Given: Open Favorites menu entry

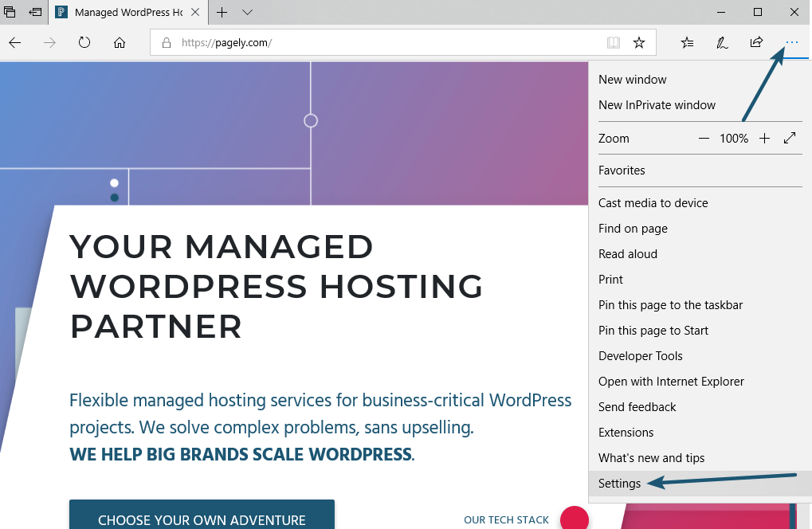Looking at the screenshot, I should pos(700,170).
